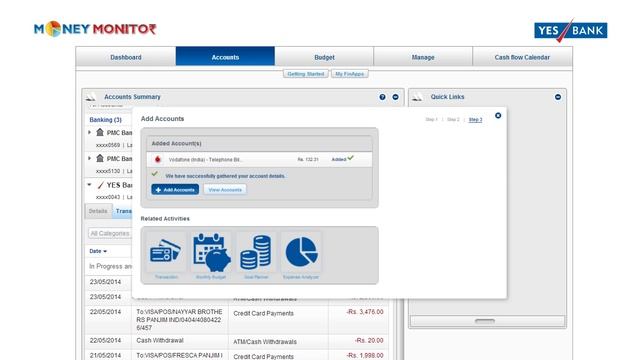Click the View Accounts button
The width and height of the screenshot is (640, 360).
coord(225,190)
